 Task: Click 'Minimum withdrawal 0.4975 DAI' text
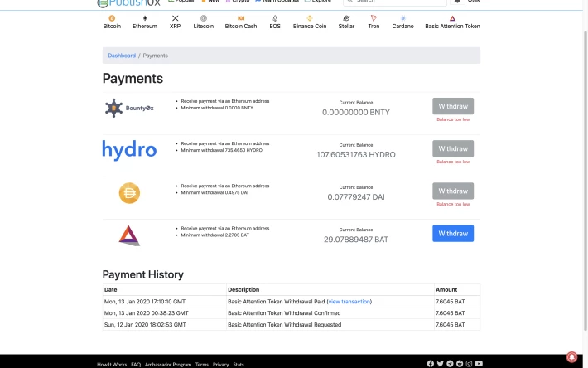click(214, 192)
